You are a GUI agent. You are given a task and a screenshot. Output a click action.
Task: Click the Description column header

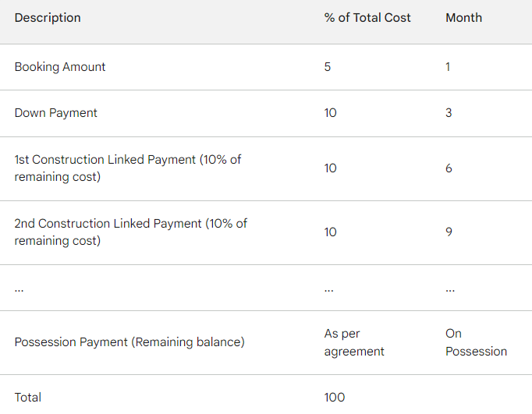point(48,18)
